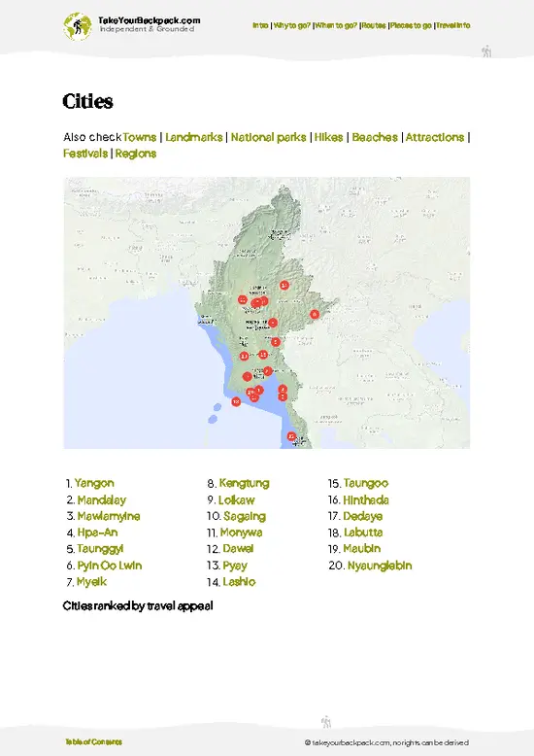
Task: Follow the Attractions link
Action: pyautogui.click(x=435, y=137)
